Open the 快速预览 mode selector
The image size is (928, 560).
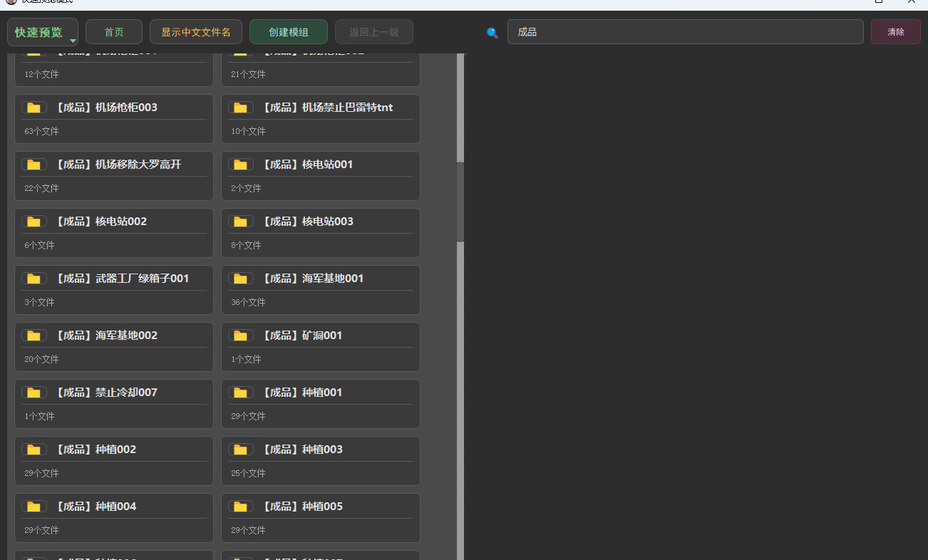(x=43, y=33)
